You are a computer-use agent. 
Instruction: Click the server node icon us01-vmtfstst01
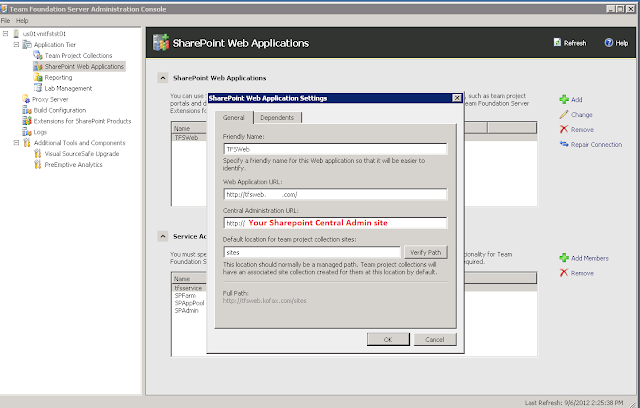point(16,33)
